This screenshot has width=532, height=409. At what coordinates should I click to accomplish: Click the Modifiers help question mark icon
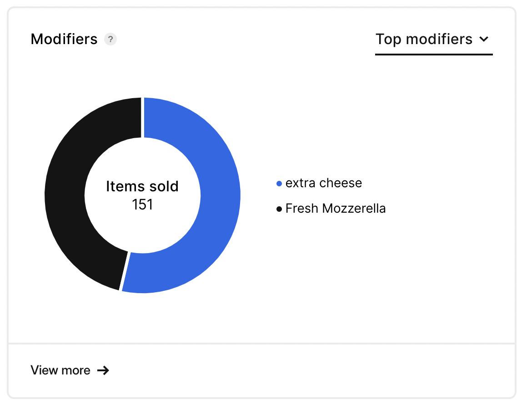click(110, 40)
